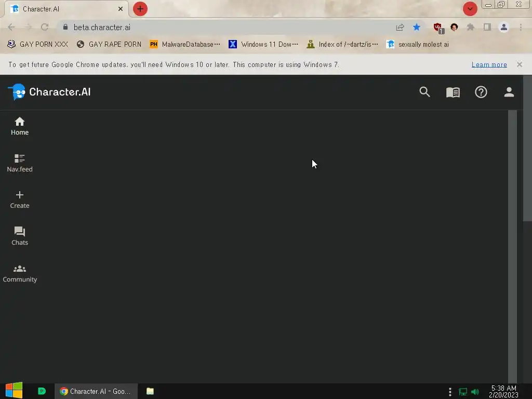
Task: Go to the Community section
Action: point(20,273)
